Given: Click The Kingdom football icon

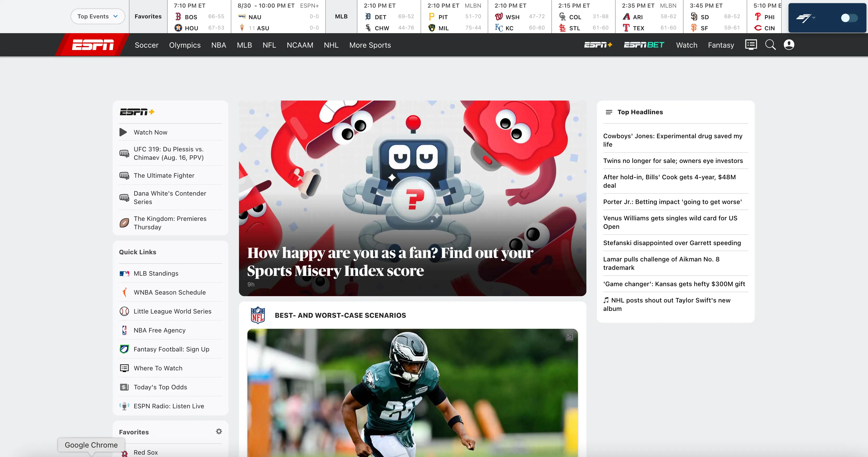Looking at the screenshot, I should 124,223.
